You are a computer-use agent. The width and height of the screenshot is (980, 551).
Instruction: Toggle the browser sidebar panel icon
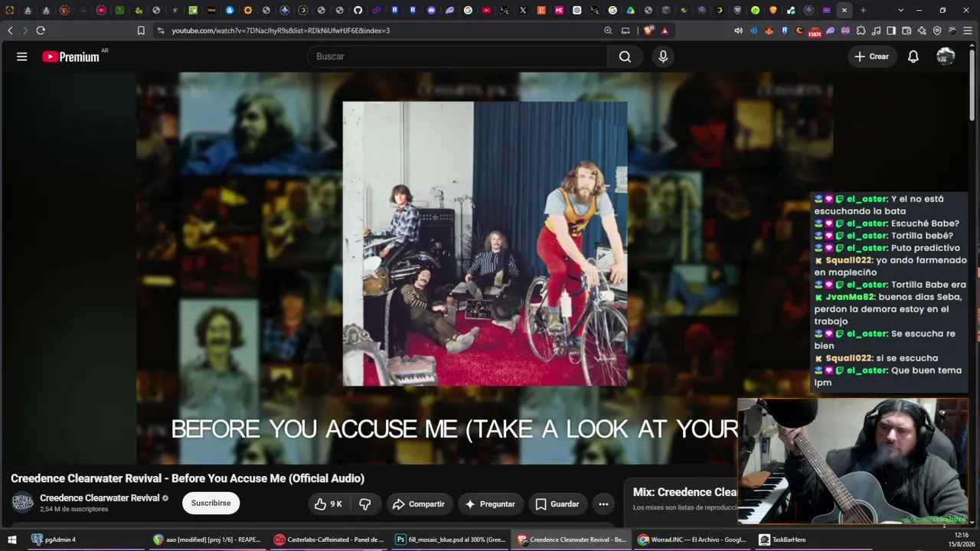891,31
